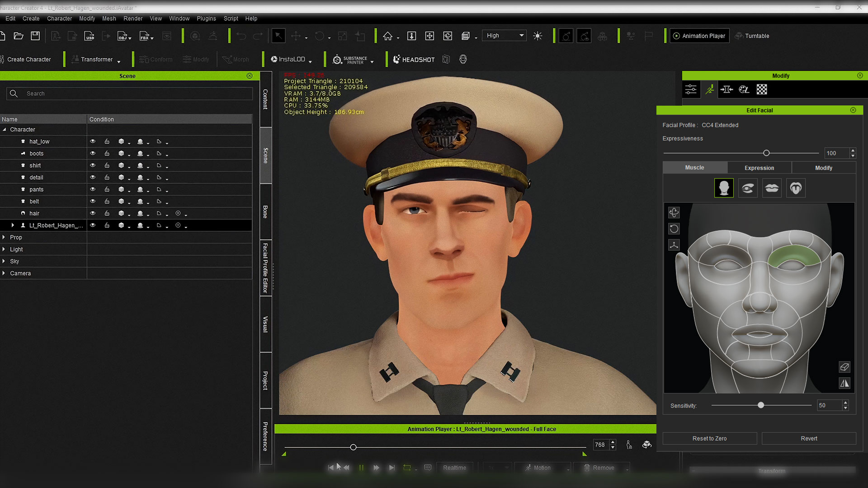Hide the hat_low item
Image resolution: width=868 pixels, height=488 pixels.
click(93, 141)
